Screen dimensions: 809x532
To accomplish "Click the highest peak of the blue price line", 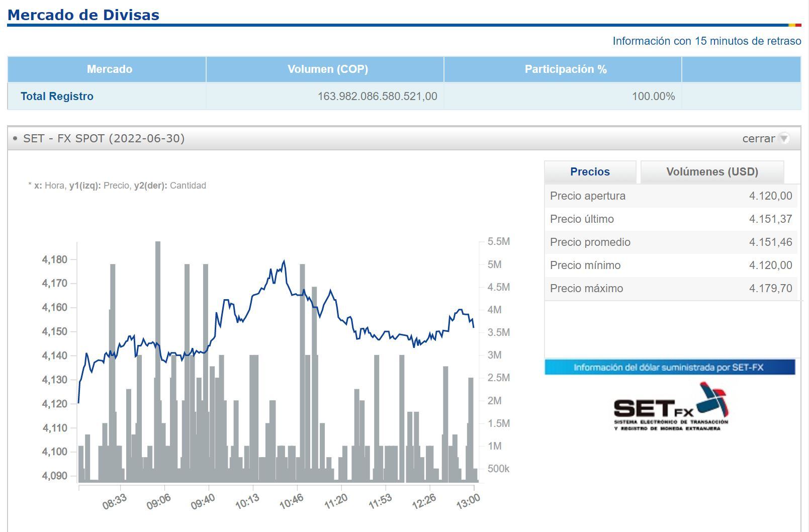I will 284,261.
